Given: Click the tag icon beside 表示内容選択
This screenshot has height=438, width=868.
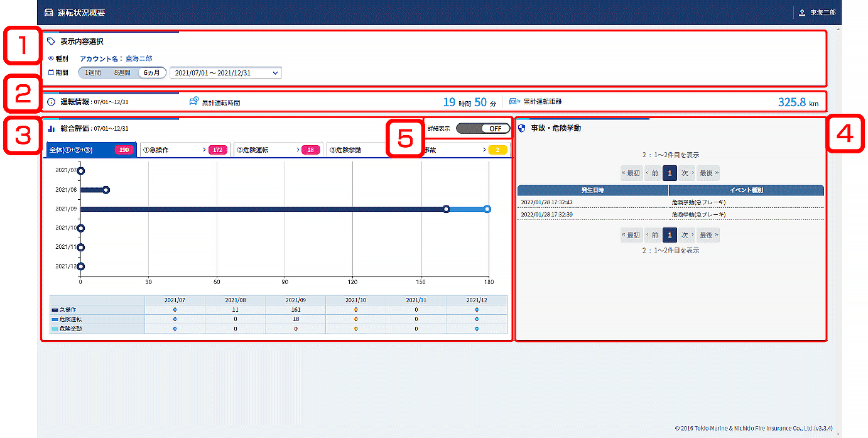Looking at the screenshot, I should point(52,41).
